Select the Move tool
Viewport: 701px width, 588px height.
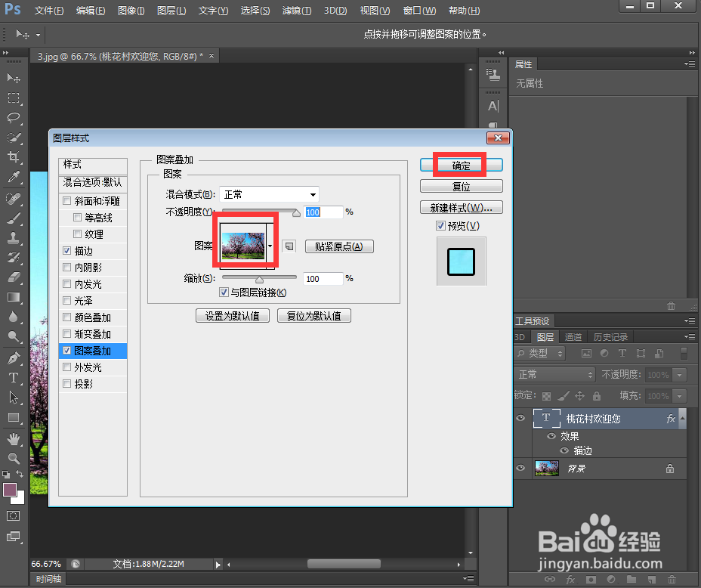13,78
